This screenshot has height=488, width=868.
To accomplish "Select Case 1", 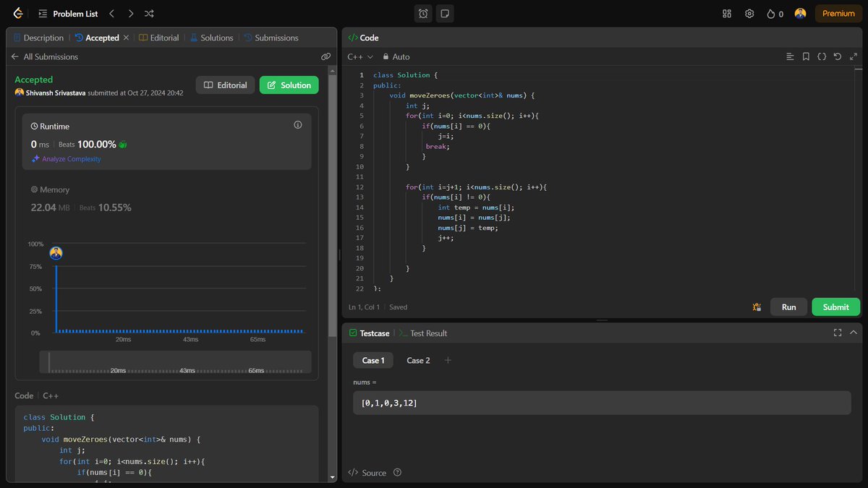I will 373,360.
